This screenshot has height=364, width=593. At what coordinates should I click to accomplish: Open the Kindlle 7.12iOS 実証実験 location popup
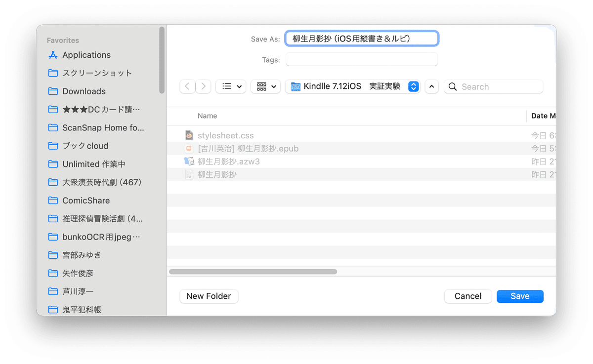click(x=353, y=86)
